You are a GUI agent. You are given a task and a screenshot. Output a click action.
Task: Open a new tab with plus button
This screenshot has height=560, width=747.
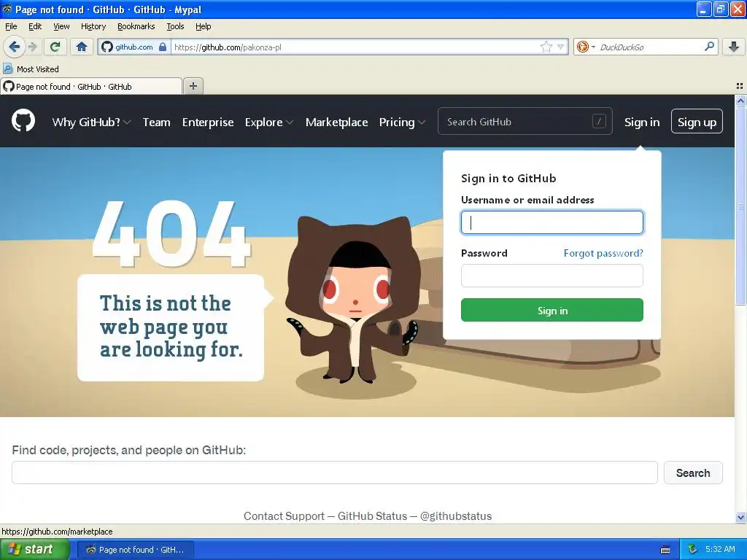pos(193,86)
